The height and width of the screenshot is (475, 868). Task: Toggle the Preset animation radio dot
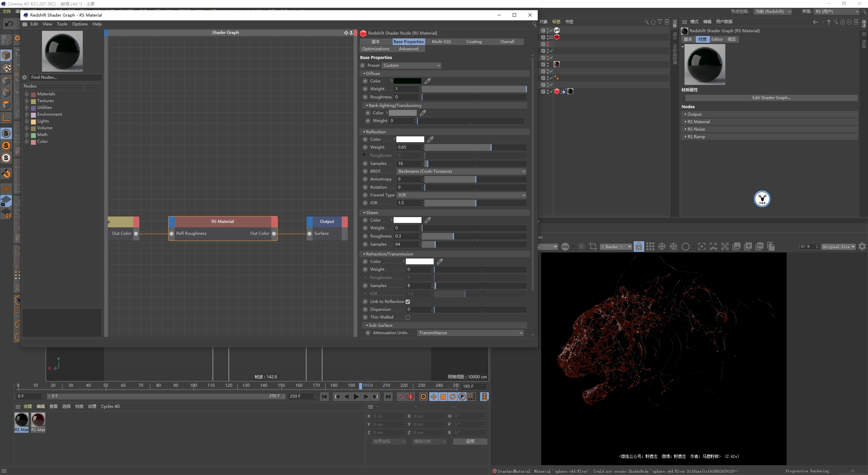362,65
